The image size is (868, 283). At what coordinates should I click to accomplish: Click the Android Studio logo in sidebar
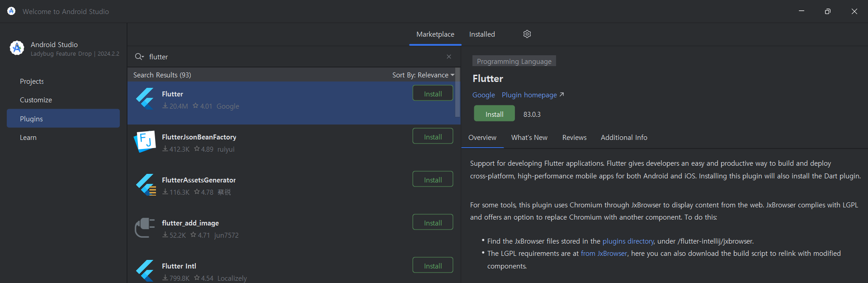[x=17, y=48]
